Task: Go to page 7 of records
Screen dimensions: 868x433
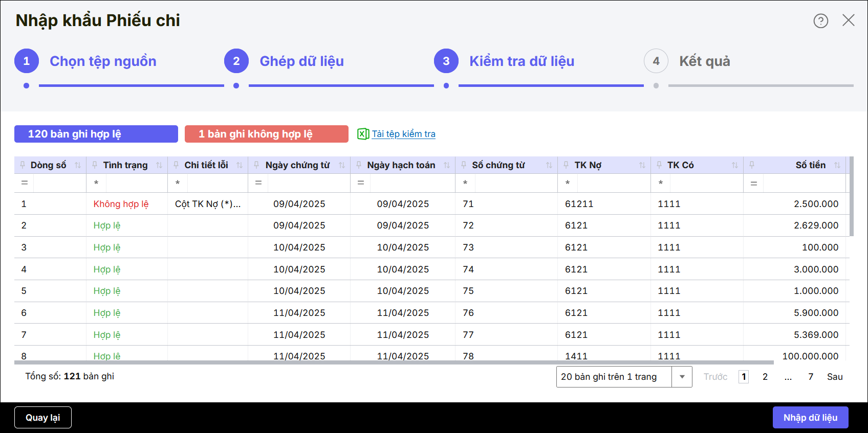Action: pos(811,377)
